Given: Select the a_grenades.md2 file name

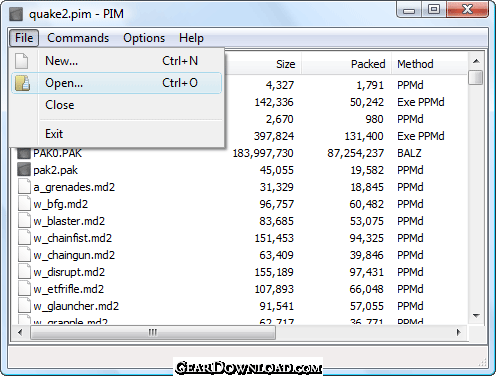Looking at the screenshot, I should click(74, 187).
